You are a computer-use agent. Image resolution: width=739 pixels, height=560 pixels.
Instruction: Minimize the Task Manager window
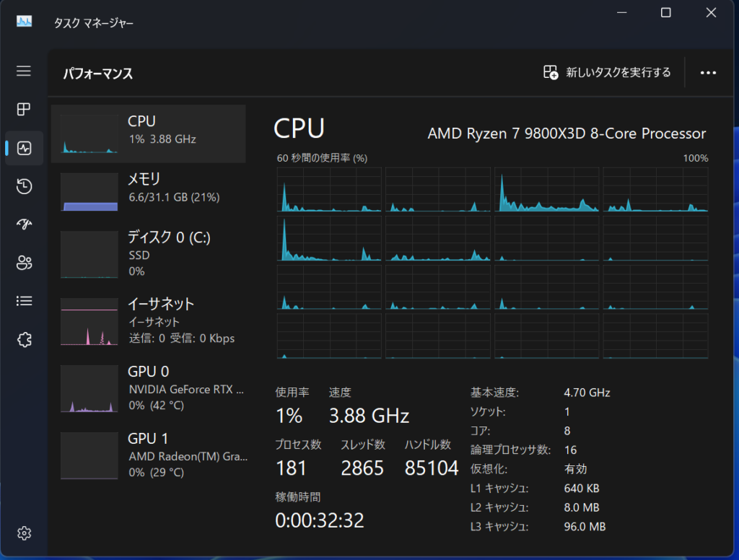pos(621,13)
